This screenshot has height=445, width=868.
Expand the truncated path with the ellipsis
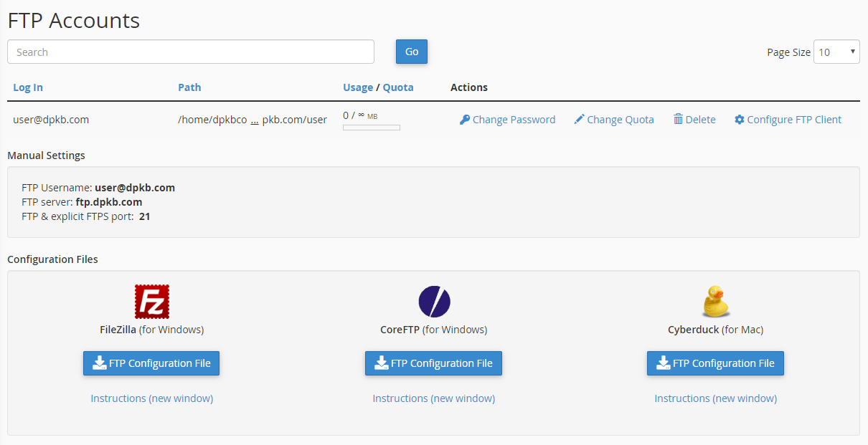254,120
